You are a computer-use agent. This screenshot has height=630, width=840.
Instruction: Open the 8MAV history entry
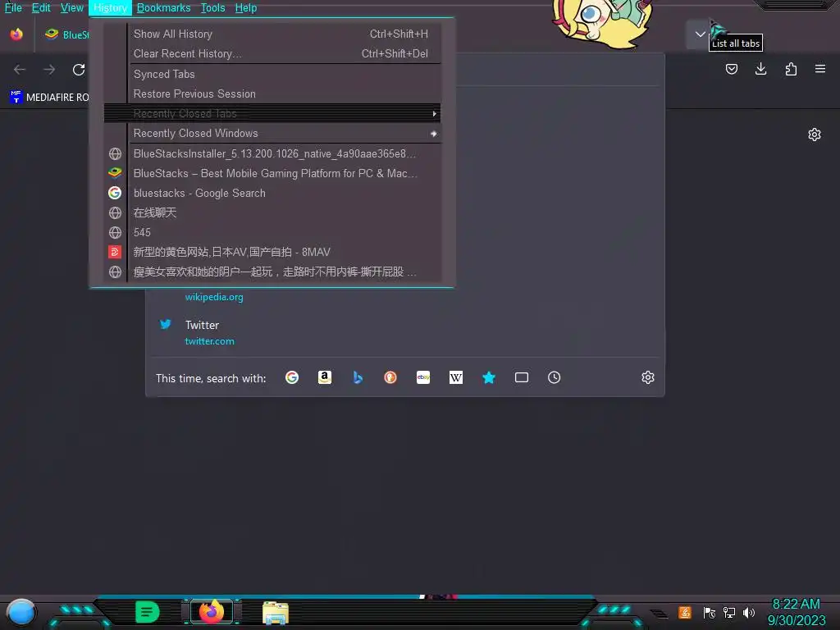272,252
